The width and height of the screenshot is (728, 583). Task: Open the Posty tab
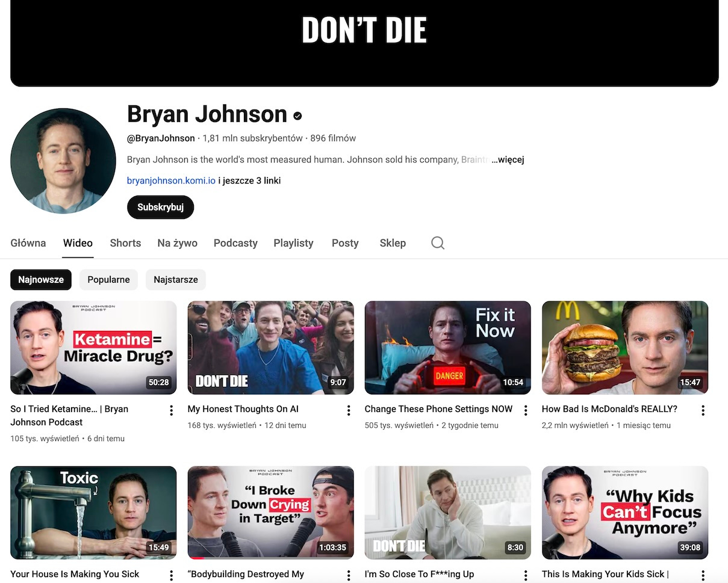point(345,243)
